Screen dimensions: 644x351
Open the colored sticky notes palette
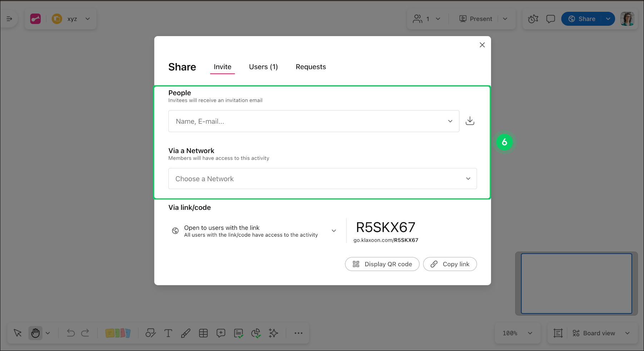(x=118, y=333)
